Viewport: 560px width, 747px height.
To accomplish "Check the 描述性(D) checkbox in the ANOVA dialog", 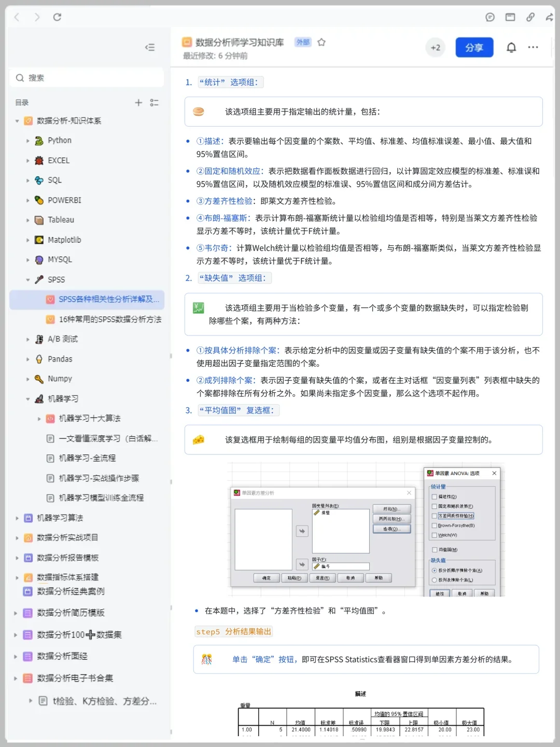I will (x=434, y=496).
